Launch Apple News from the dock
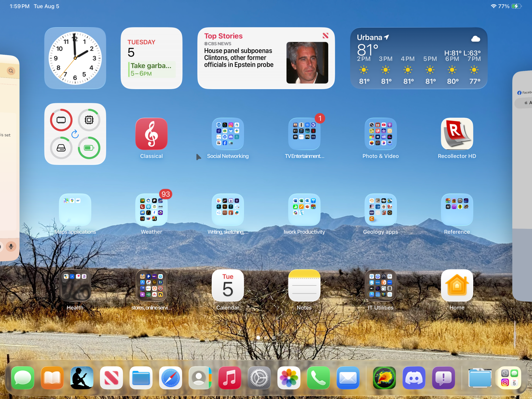Viewport: 532px width, 399px height. pos(111,378)
